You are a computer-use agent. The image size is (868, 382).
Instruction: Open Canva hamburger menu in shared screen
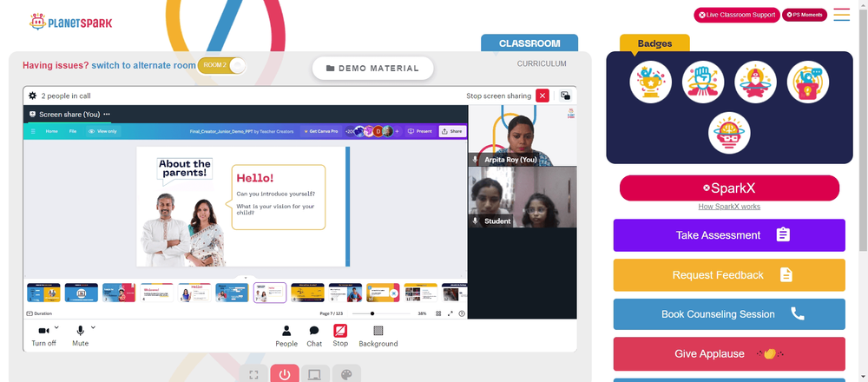click(x=33, y=131)
